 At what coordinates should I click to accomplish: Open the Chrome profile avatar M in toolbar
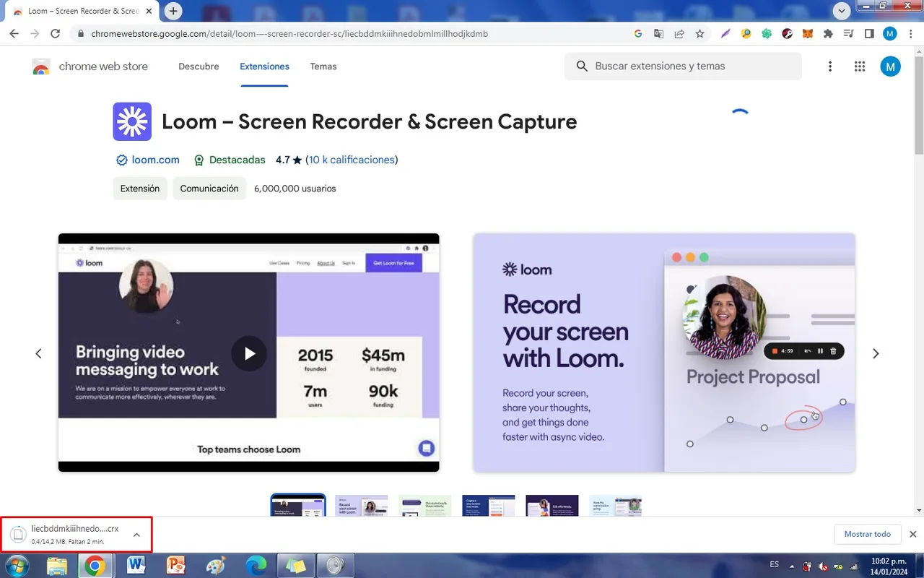click(889, 33)
